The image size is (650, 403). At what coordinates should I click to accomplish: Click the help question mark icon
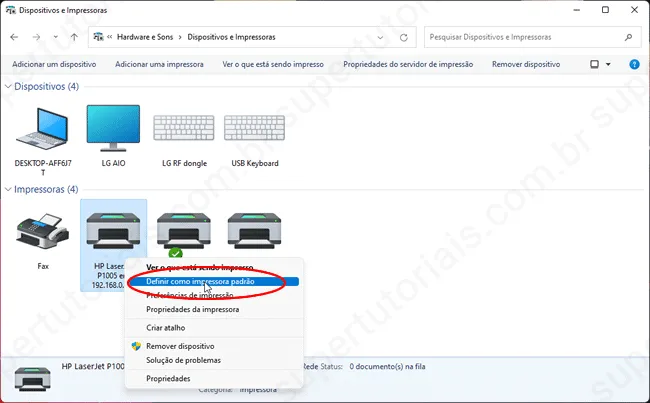click(x=634, y=64)
